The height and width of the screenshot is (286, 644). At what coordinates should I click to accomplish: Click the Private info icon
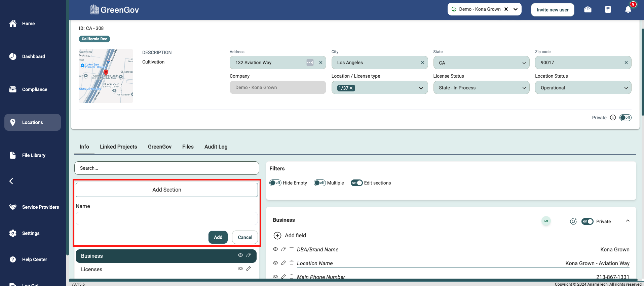[613, 118]
